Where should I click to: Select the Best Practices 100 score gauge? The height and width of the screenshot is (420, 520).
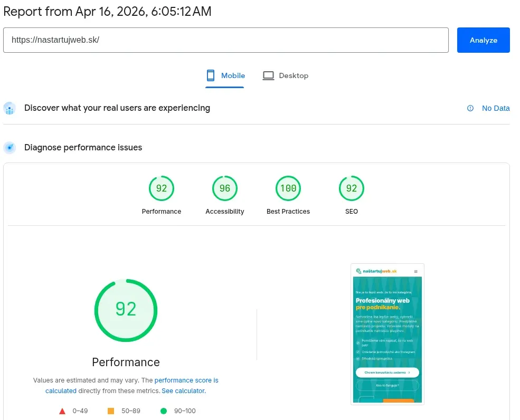(x=288, y=188)
